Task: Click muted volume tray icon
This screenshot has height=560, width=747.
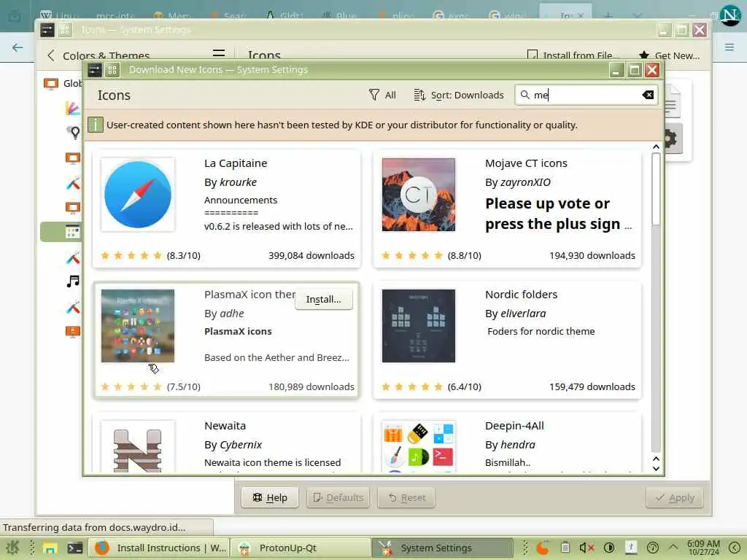Action: pos(587,548)
